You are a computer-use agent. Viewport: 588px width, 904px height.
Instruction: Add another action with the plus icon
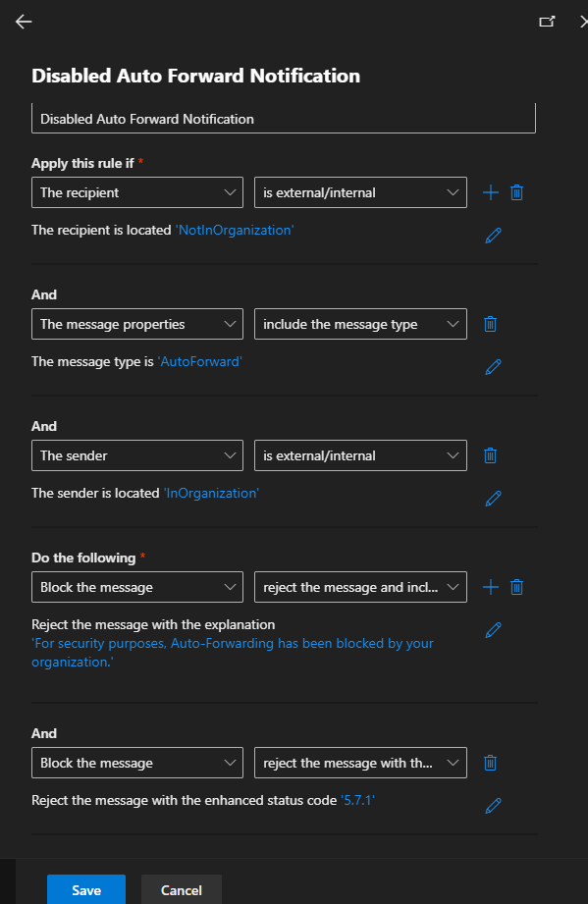coord(490,587)
